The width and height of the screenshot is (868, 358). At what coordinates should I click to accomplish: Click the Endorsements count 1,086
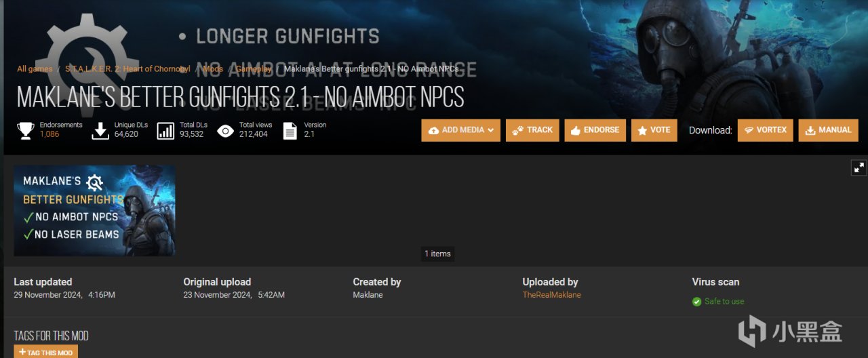[x=50, y=134]
